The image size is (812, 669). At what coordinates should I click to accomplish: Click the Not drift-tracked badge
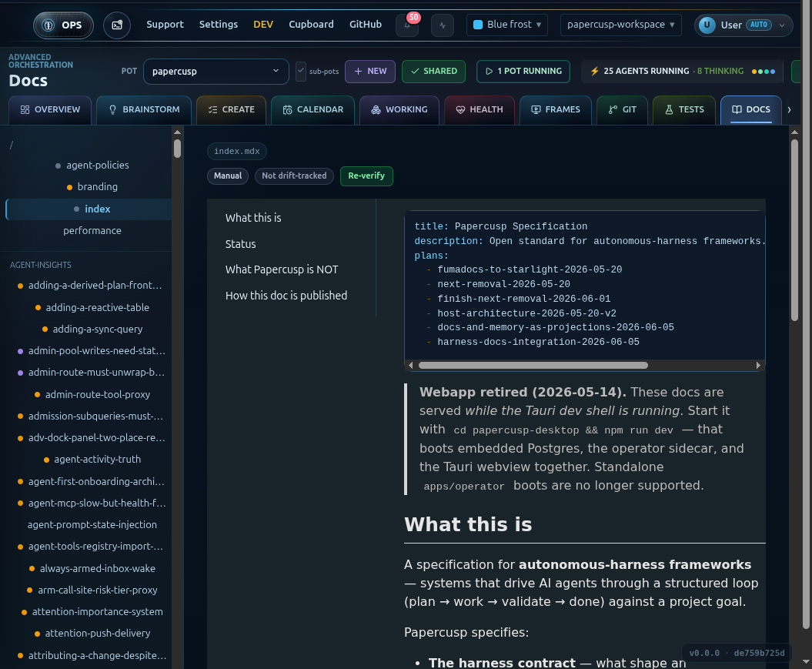pos(294,176)
